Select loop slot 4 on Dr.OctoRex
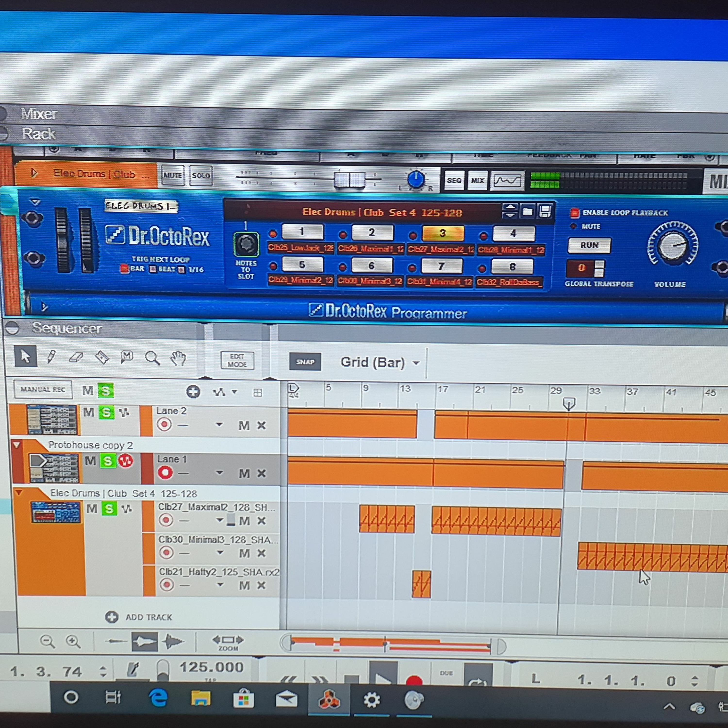The width and height of the screenshot is (728, 728). [x=513, y=234]
